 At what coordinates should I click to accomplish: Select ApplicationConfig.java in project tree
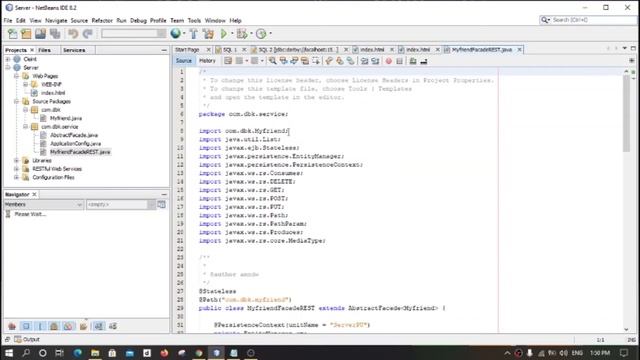point(76,144)
